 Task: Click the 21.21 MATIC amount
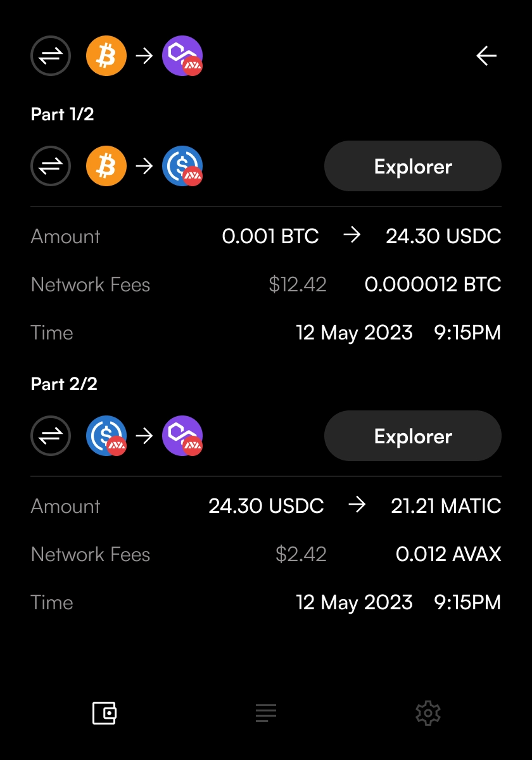(x=446, y=506)
